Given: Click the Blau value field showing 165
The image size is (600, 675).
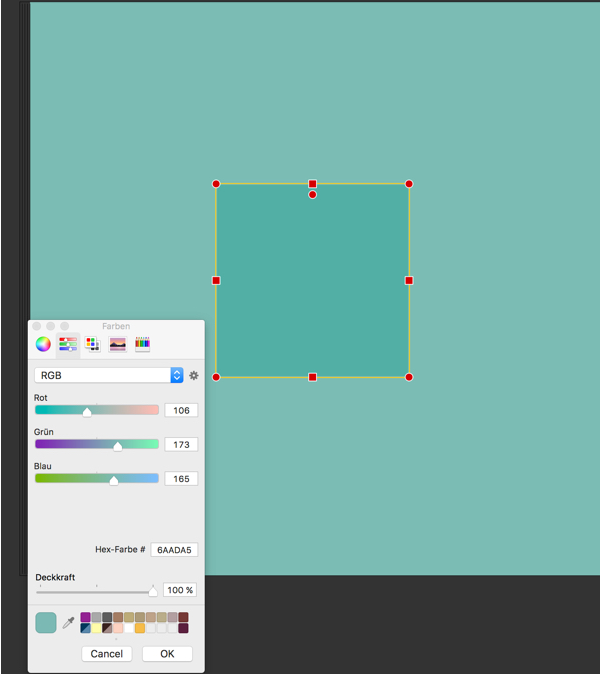Looking at the screenshot, I should pyautogui.click(x=181, y=479).
